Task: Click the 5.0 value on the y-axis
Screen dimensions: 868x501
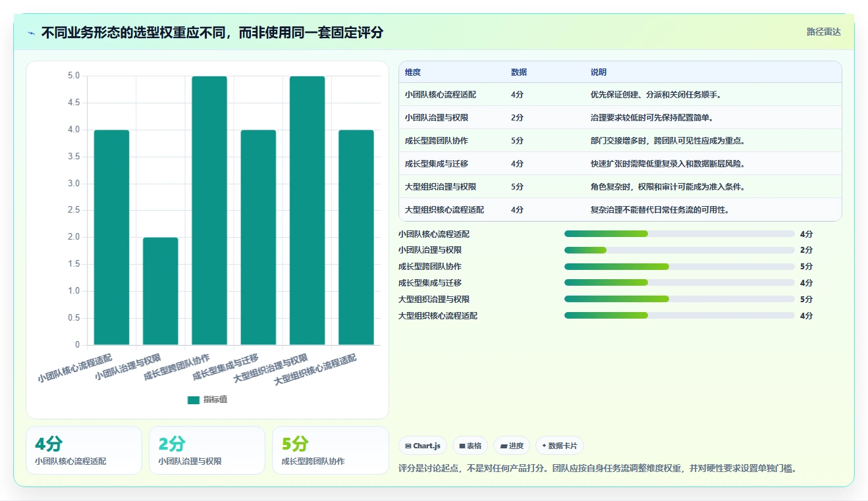Action: click(74, 76)
